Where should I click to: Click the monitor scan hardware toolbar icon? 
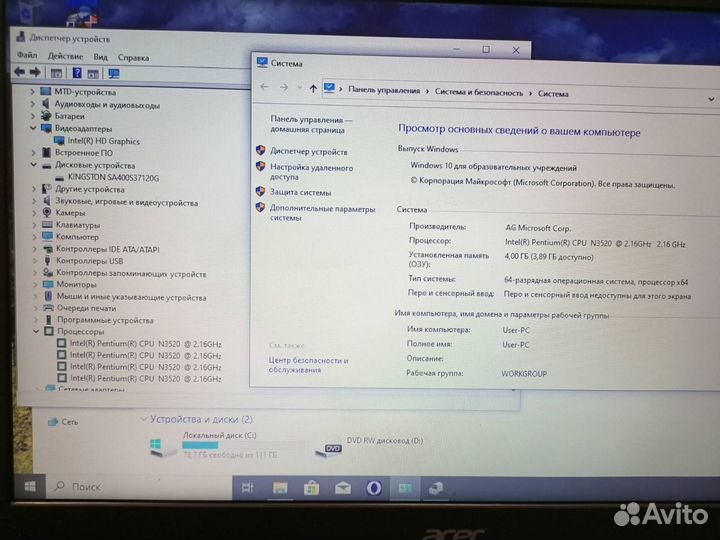(x=113, y=73)
